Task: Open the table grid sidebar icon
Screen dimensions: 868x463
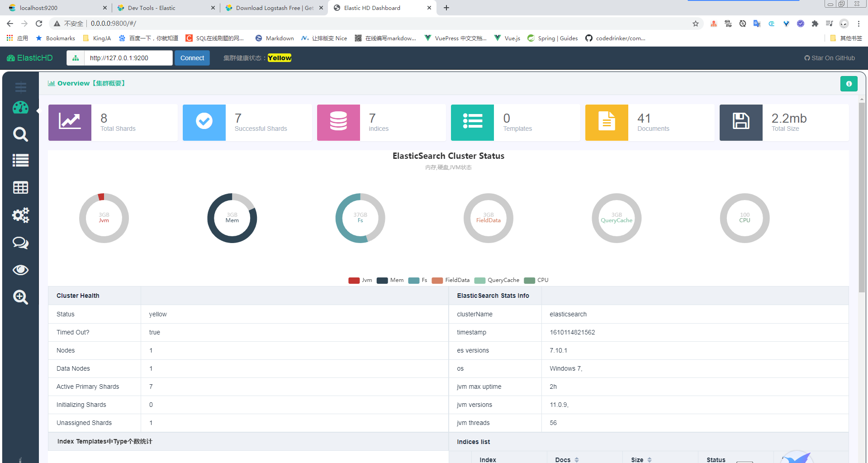Action: point(20,187)
